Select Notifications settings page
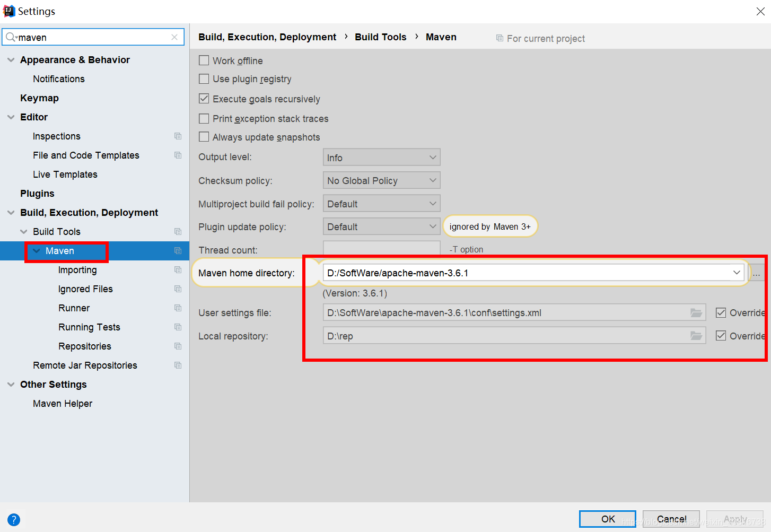771x532 pixels. [x=59, y=79]
